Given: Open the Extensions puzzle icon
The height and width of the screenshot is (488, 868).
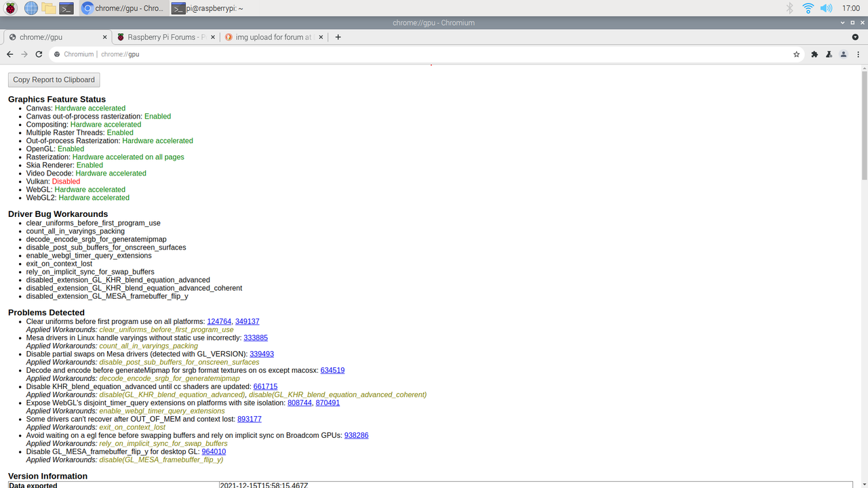Looking at the screenshot, I should [x=814, y=54].
